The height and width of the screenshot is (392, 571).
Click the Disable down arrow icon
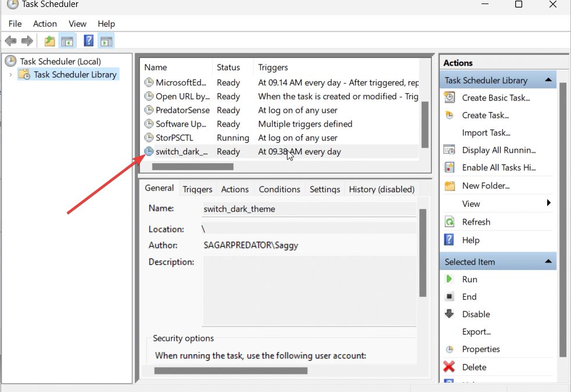click(x=449, y=314)
